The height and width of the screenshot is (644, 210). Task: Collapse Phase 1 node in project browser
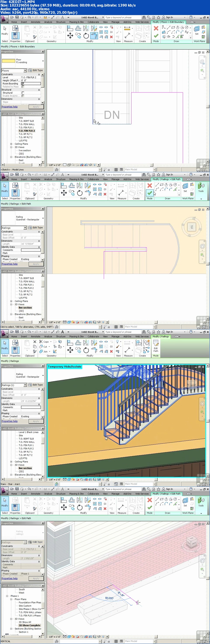[7, 596]
